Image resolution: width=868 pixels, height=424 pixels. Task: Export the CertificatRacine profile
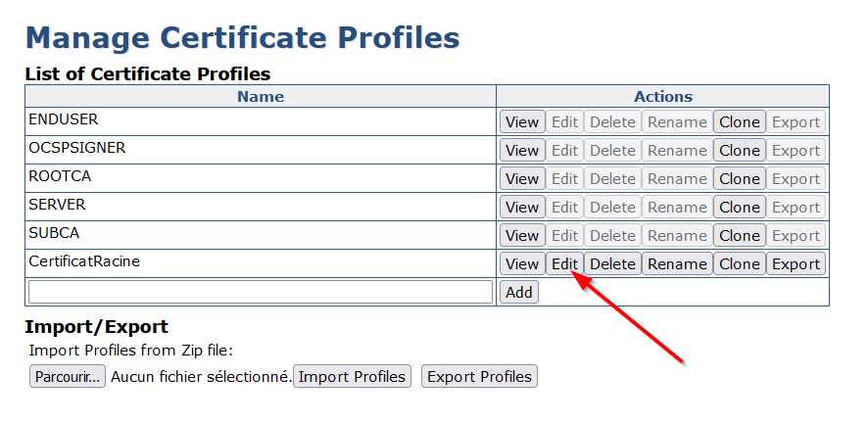pyautogui.click(x=796, y=264)
